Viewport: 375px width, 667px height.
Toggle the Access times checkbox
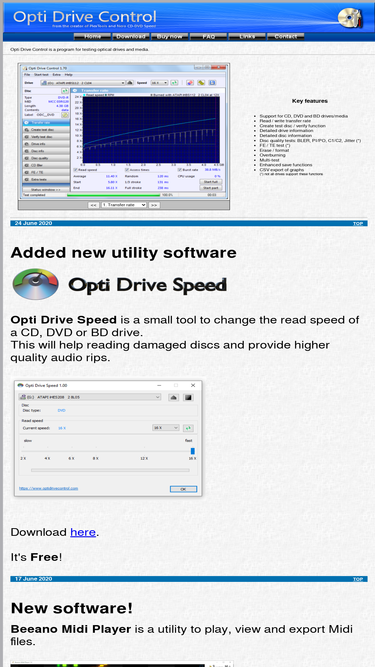coord(127,170)
